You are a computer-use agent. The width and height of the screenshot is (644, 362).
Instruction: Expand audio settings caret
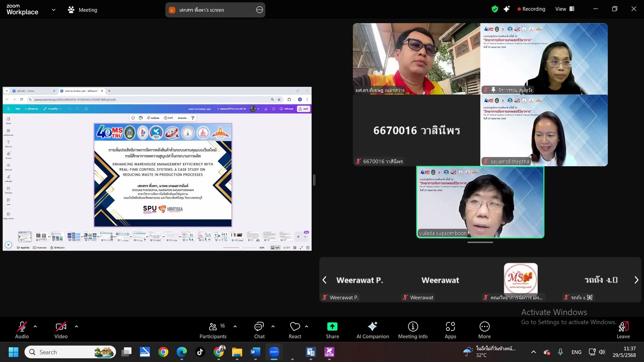[35, 326]
